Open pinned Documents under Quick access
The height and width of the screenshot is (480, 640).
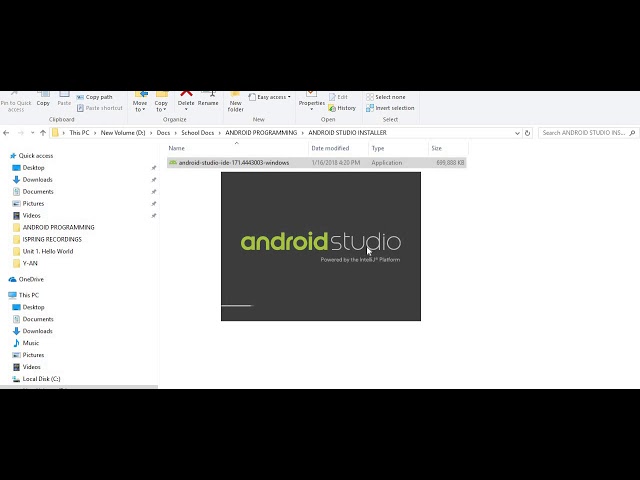tap(38, 191)
